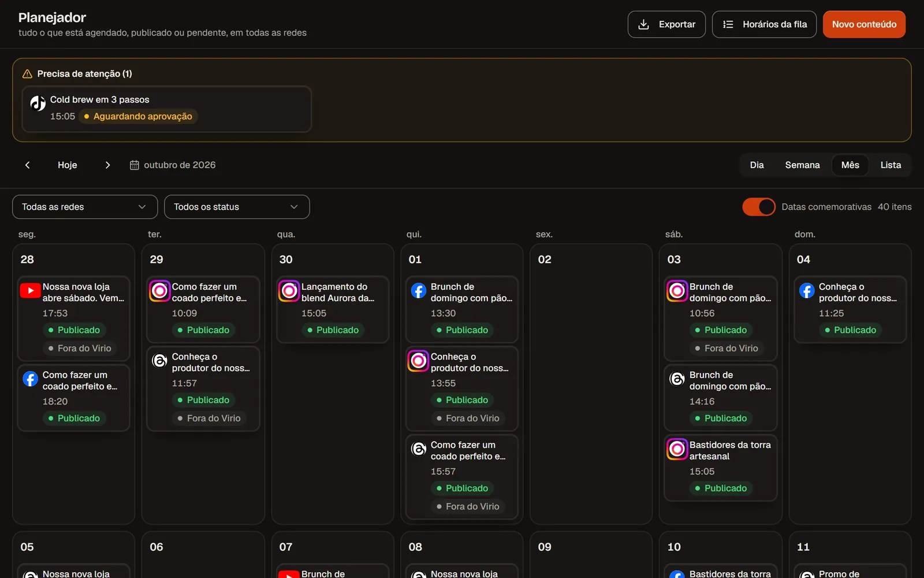Show the Lista view tab

click(891, 165)
